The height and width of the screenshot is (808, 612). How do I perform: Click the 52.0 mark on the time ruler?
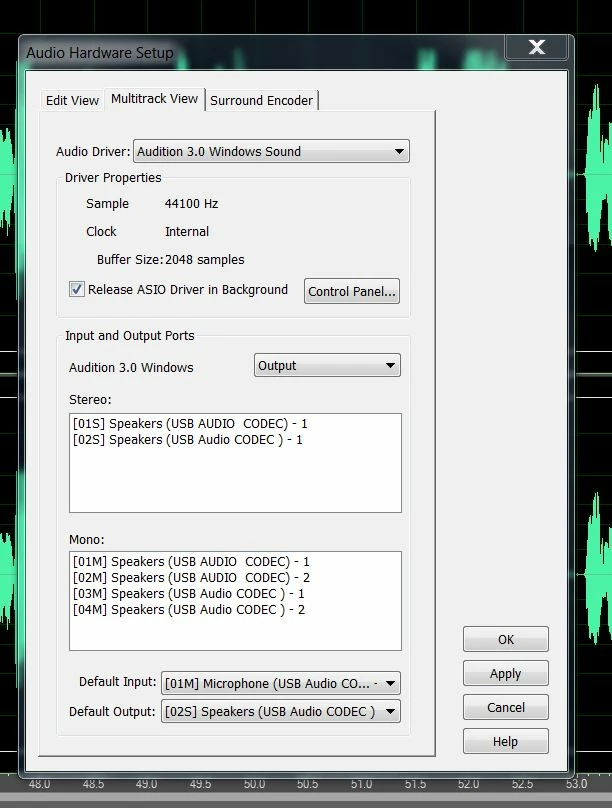469,784
